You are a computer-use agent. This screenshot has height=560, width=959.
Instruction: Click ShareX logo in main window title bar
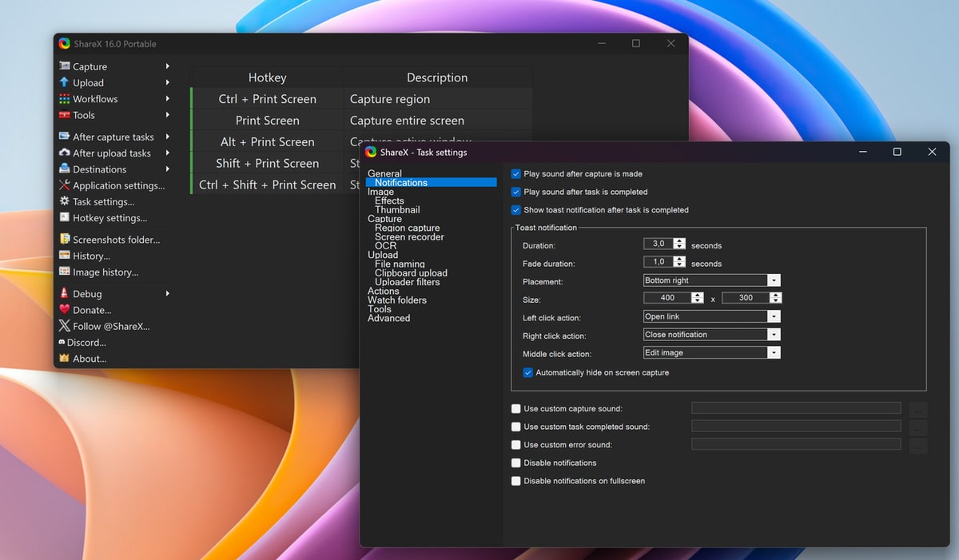click(65, 44)
